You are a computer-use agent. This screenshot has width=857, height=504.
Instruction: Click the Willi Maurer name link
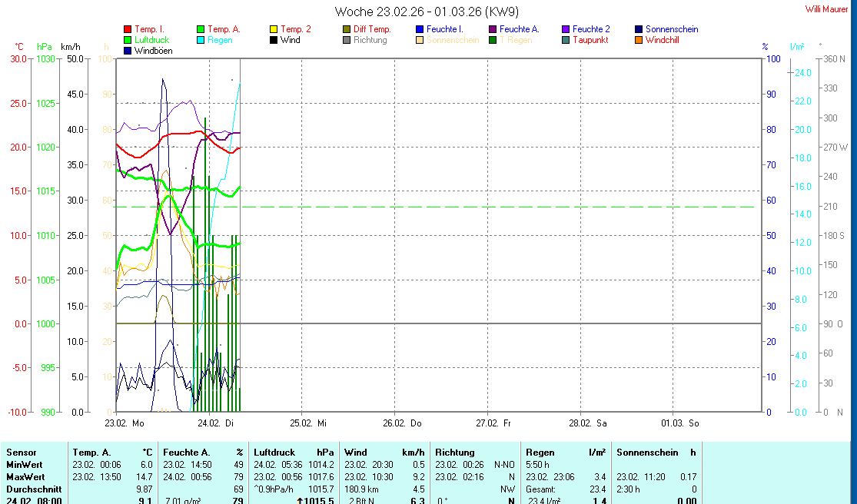click(826, 9)
